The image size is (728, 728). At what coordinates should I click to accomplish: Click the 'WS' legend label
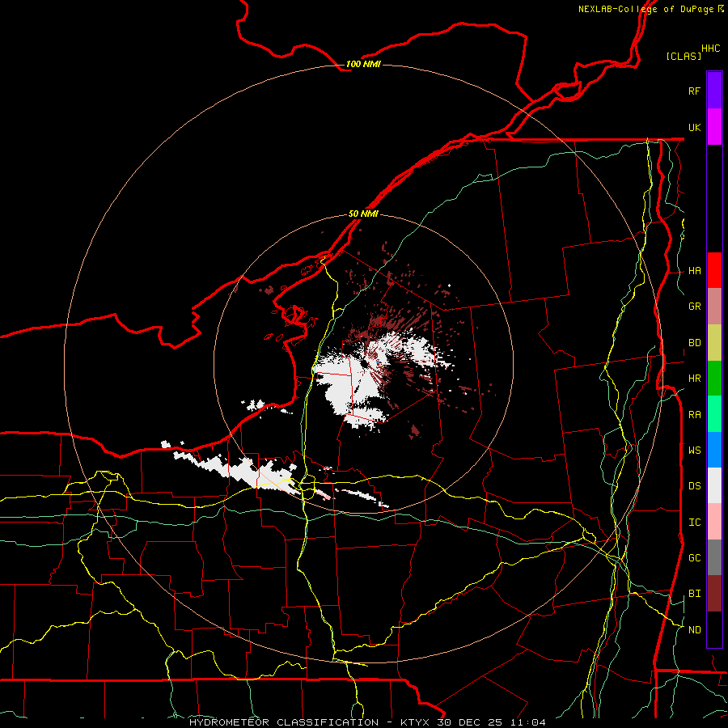tap(694, 450)
